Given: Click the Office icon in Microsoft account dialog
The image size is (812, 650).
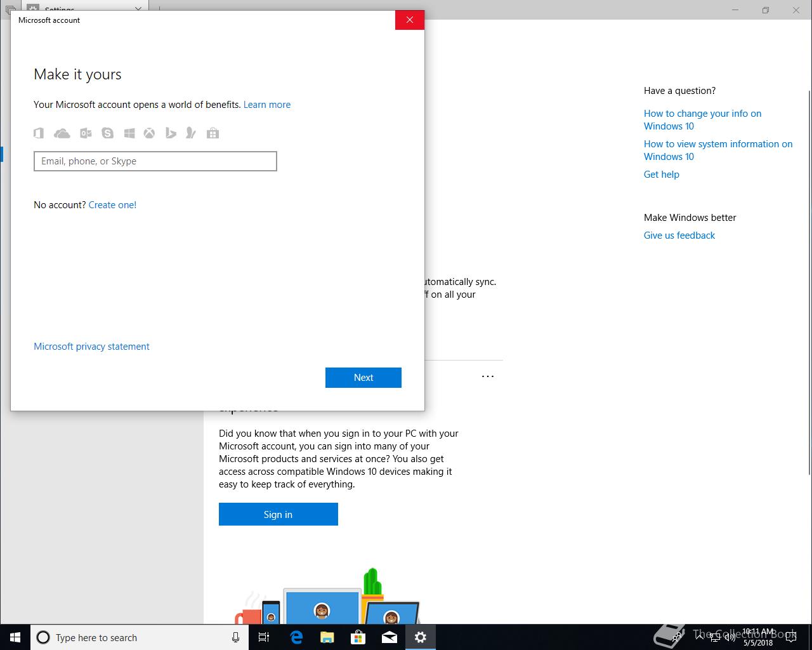Looking at the screenshot, I should coord(39,133).
